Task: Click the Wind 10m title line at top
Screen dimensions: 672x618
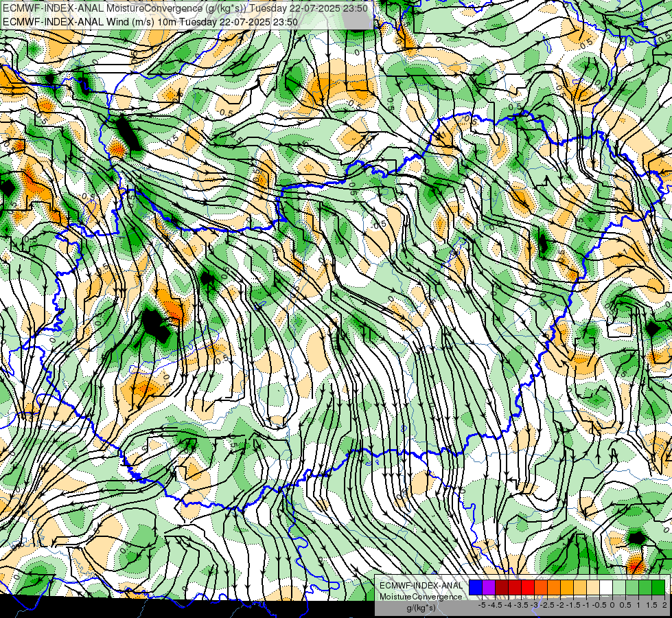Action: click(x=150, y=22)
